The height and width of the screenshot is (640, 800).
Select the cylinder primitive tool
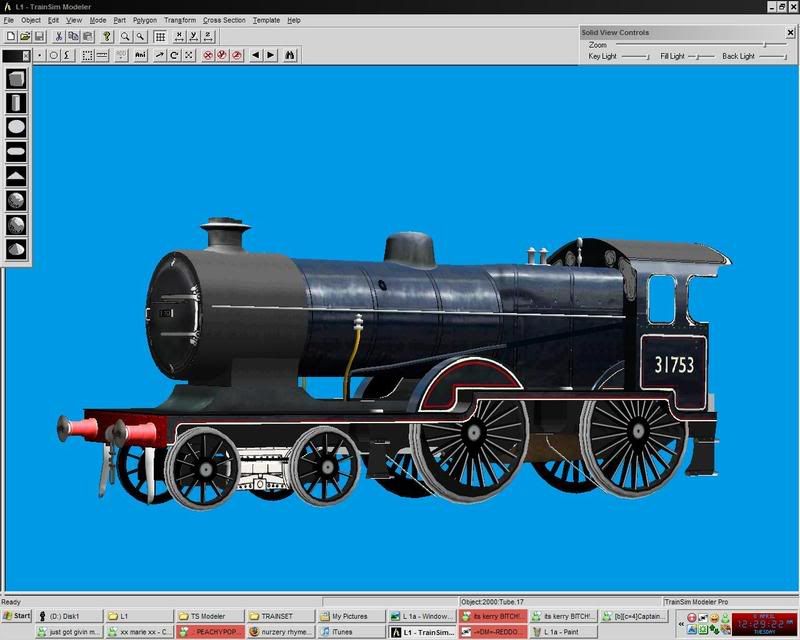pyautogui.click(x=16, y=103)
